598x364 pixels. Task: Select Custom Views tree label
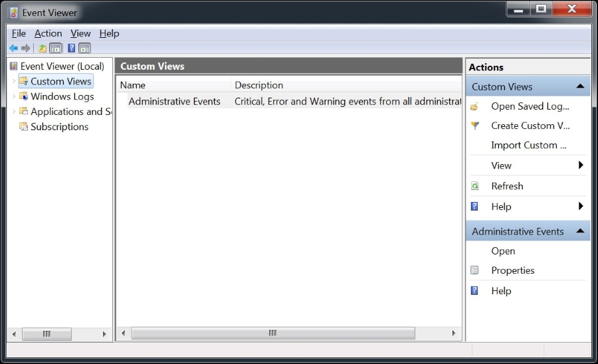pyautogui.click(x=61, y=81)
